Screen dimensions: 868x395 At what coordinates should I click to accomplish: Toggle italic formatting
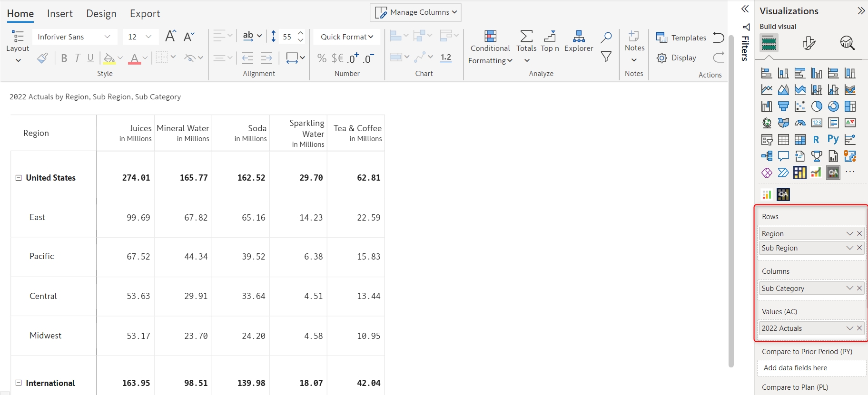click(77, 58)
